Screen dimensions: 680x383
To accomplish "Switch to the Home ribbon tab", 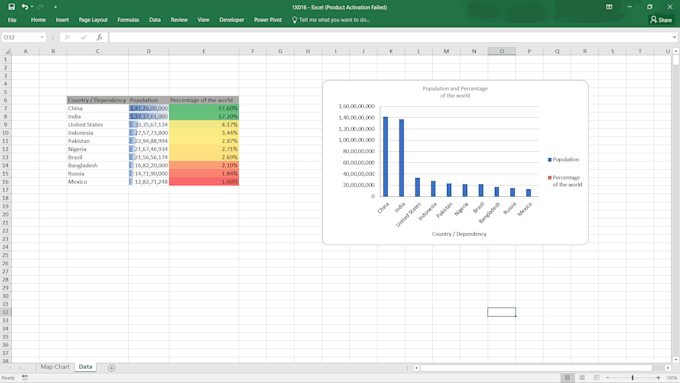I will (38, 20).
